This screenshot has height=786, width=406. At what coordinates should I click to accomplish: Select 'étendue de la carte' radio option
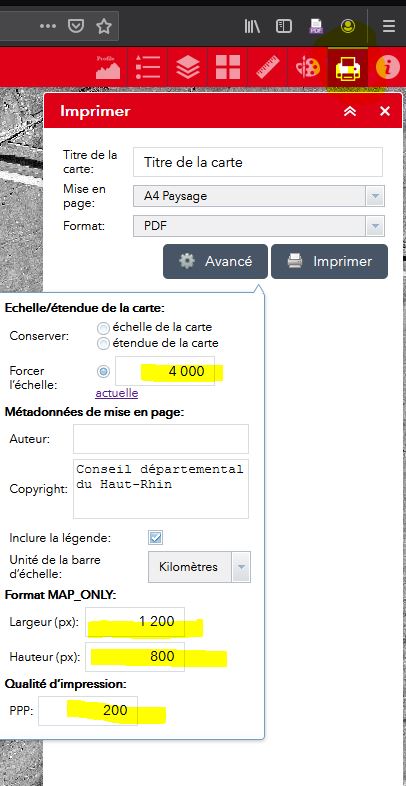pos(103,344)
